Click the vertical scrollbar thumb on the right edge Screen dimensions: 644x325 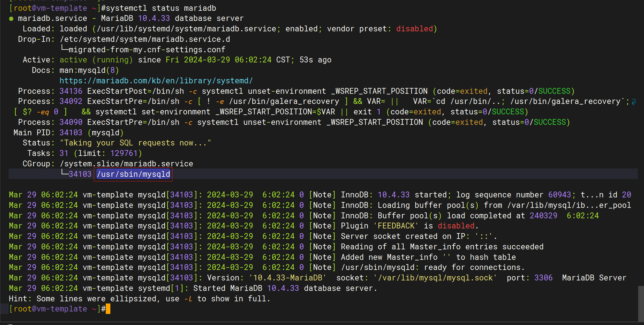tap(641, 303)
